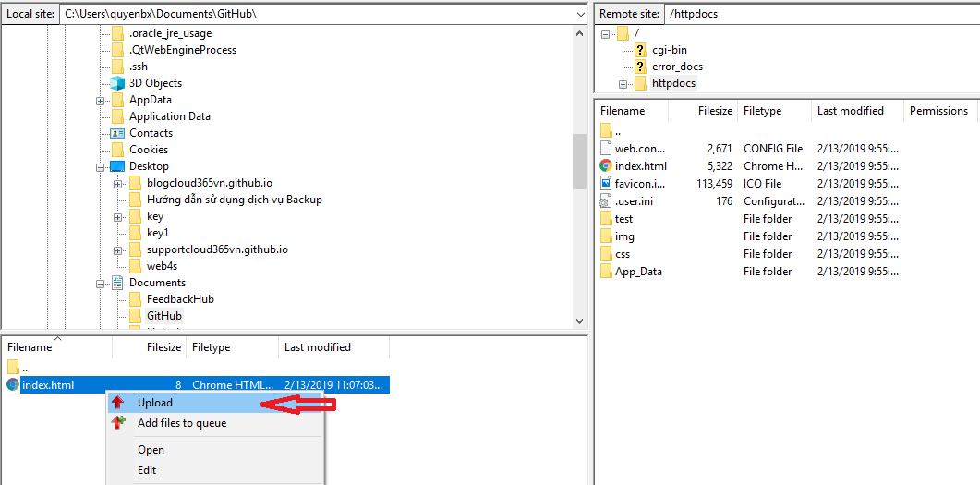
Task: Expand blogcloud365vn.github.io folder
Action: pyautogui.click(x=117, y=184)
